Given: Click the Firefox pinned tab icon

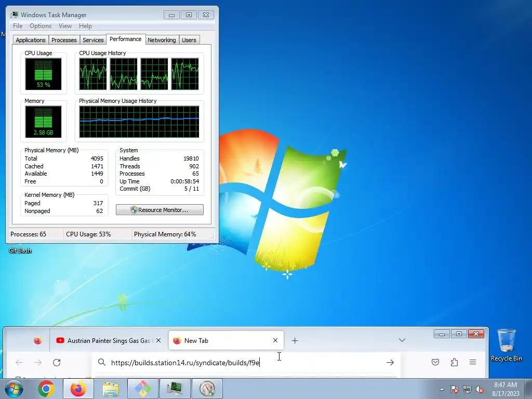Looking at the screenshot, I should click(x=37, y=340).
